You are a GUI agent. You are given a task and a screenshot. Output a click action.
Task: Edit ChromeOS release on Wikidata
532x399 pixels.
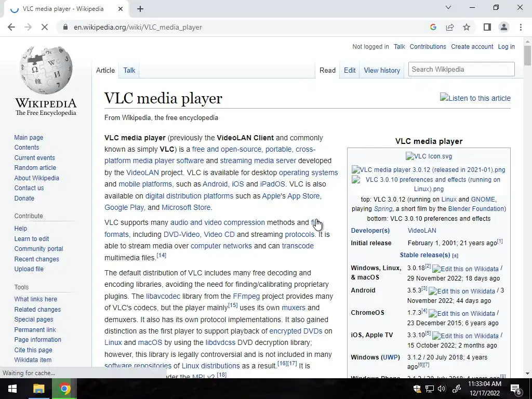point(462,313)
